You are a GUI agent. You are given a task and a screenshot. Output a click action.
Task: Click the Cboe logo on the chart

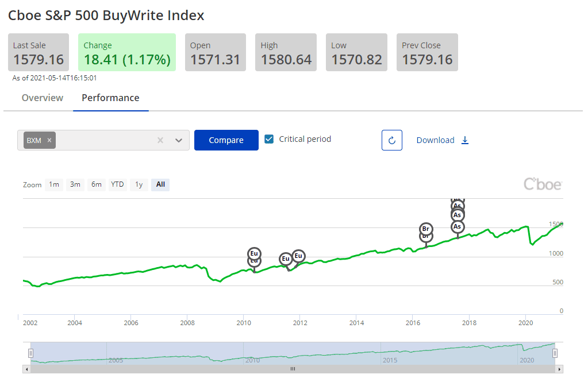542,184
